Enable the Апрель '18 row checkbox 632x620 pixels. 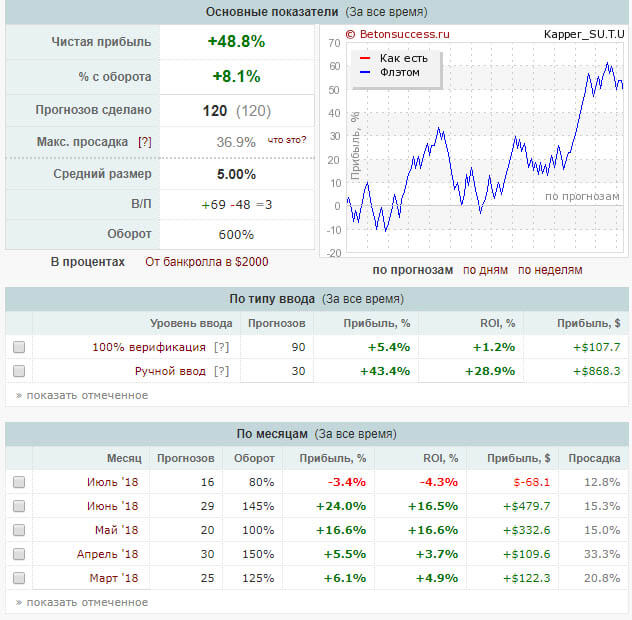coord(19,554)
